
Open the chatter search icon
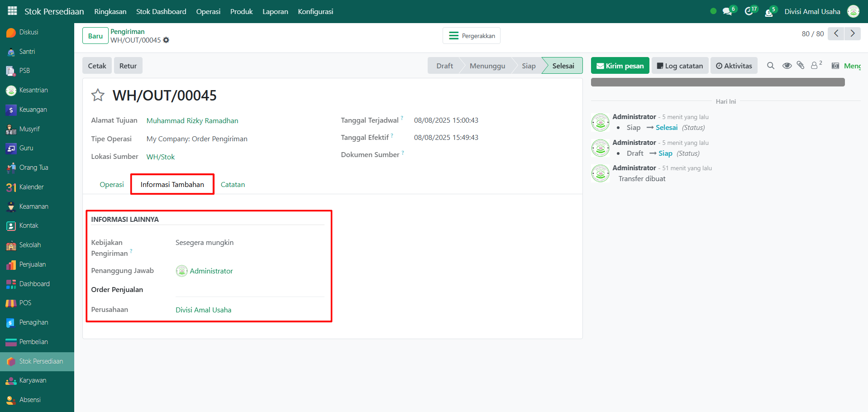coord(770,66)
